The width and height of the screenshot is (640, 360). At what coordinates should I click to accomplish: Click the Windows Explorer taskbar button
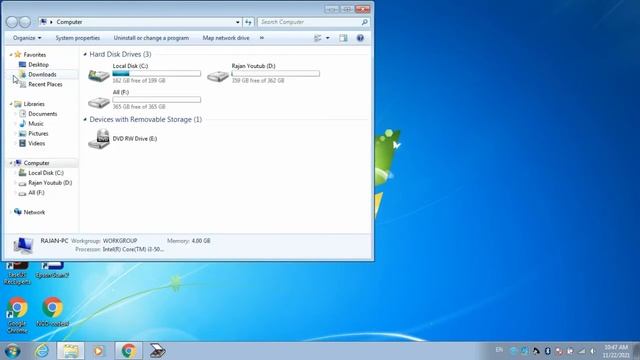point(71,351)
